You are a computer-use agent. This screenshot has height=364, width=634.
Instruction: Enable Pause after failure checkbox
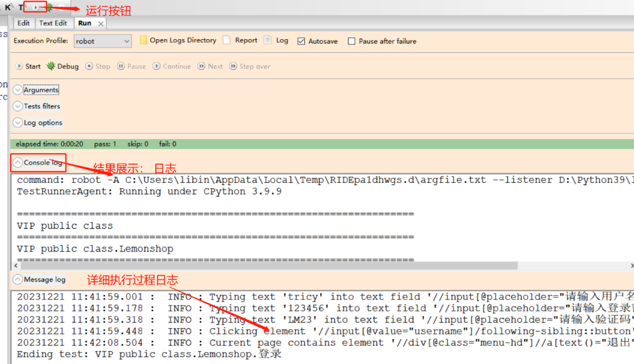[351, 41]
